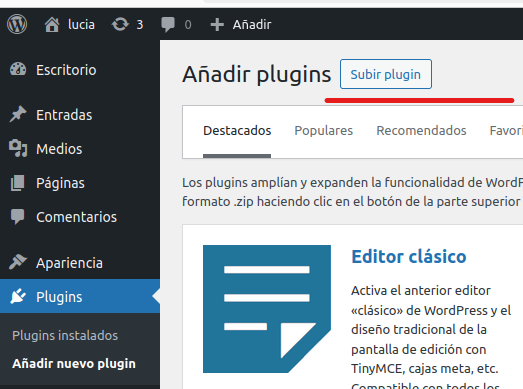The image size is (523, 389).
Task: Open the 3 pending updates count
Action: (140, 25)
